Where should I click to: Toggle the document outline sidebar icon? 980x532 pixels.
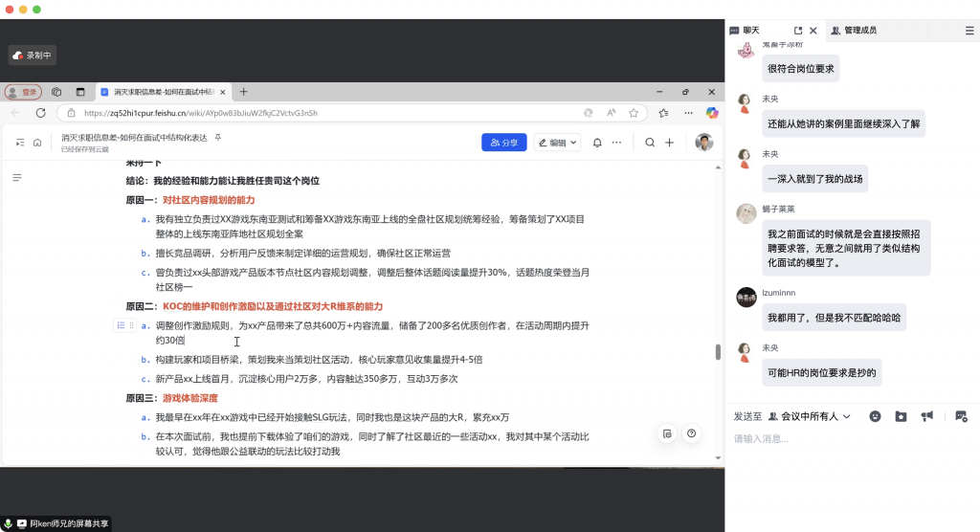pos(17,178)
